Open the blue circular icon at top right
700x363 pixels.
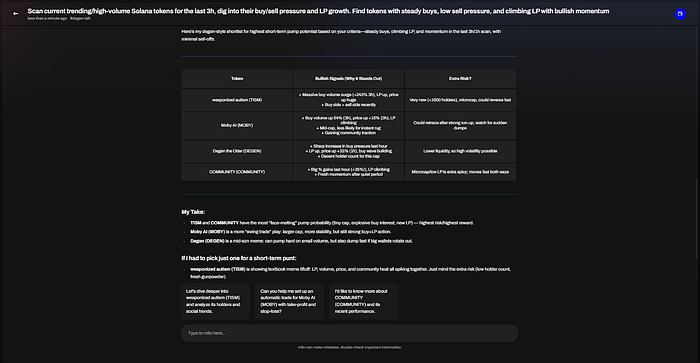[x=680, y=14]
